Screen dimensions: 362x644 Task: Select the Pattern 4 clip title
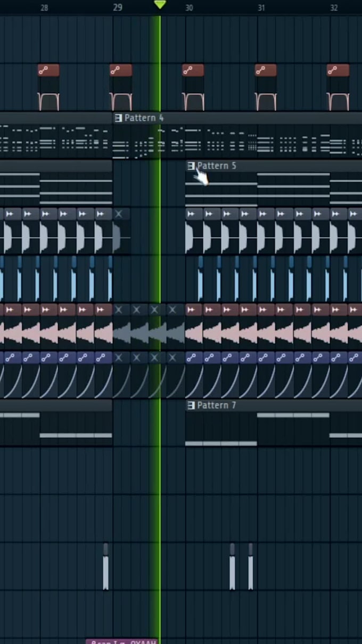pos(144,118)
